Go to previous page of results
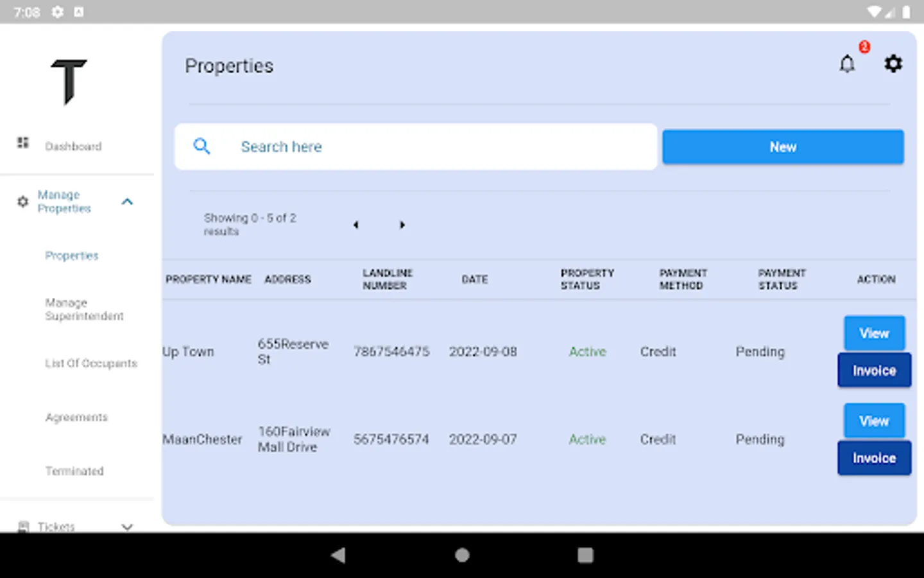Image resolution: width=924 pixels, height=578 pixels. (x=355, y=225)
